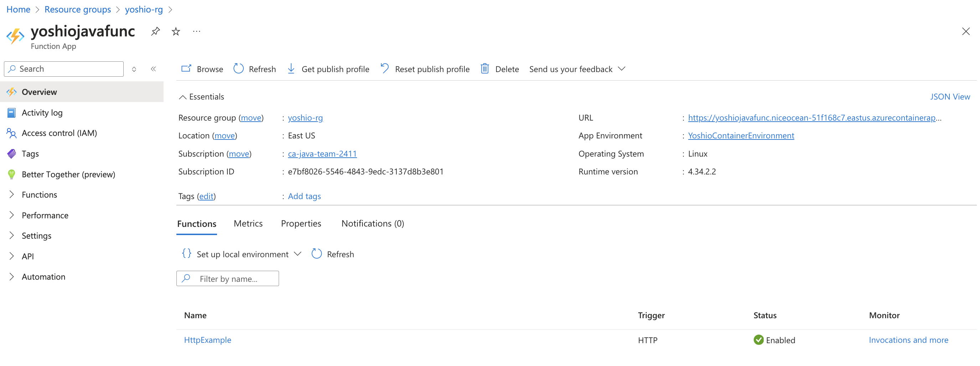Click the Browse toolbar icon
The image size is (980, 366).
coord(186,69)
